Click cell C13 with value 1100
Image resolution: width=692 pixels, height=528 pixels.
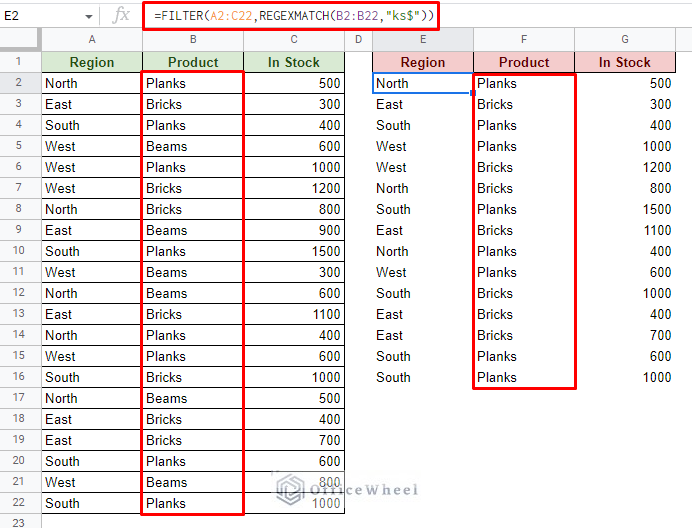(294, 314)
